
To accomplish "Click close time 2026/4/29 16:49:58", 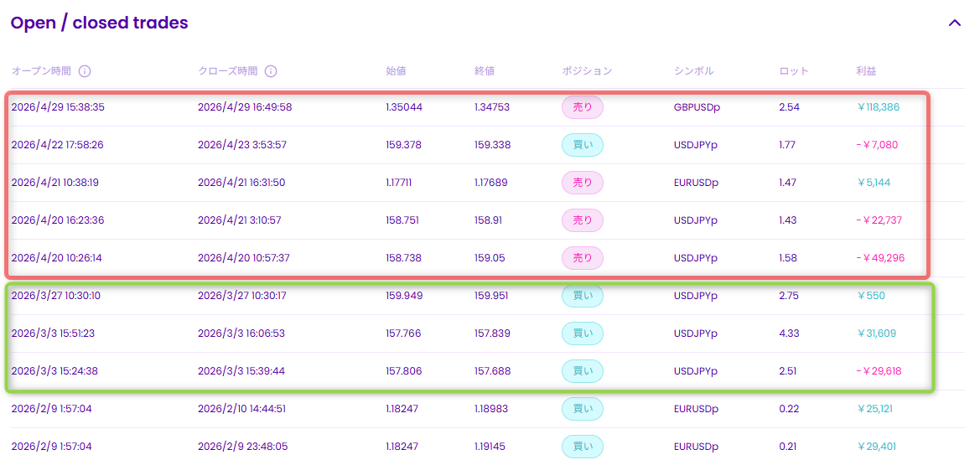I will tap(245, 107).
